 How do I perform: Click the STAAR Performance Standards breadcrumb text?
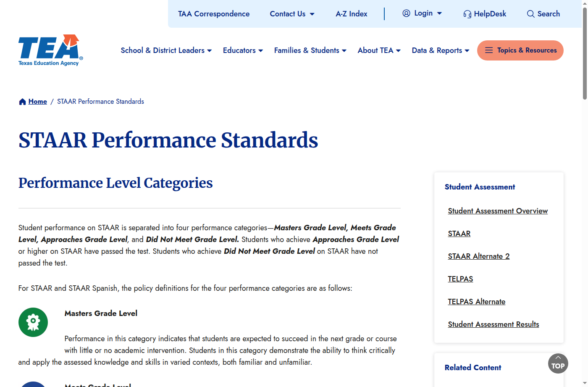pos(100,102)
